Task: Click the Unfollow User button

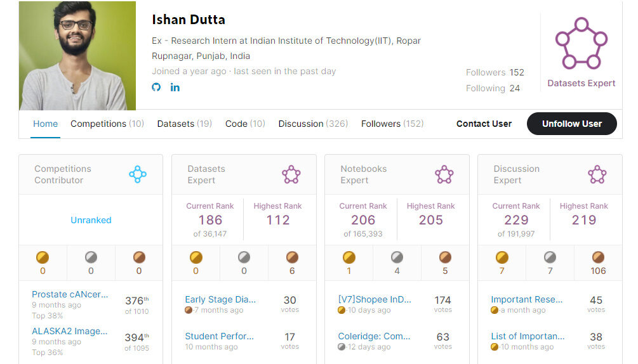Action: click(x=572, y=124)
